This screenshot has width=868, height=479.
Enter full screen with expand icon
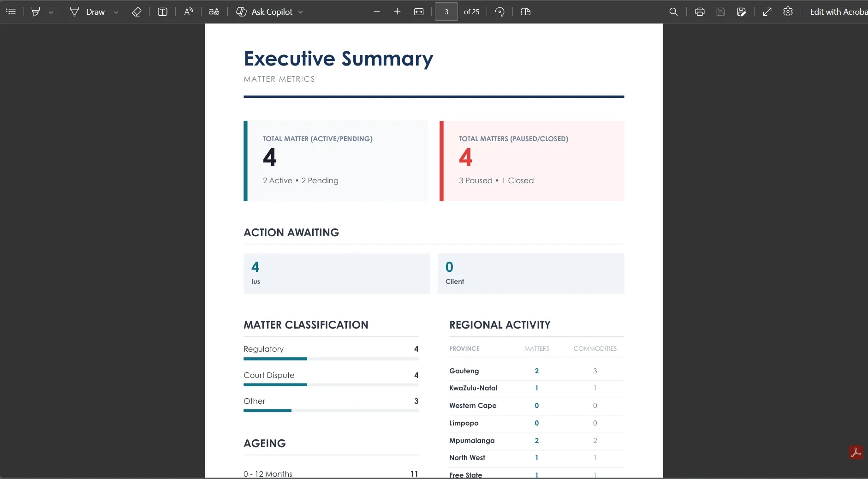[x=767, y=12]
